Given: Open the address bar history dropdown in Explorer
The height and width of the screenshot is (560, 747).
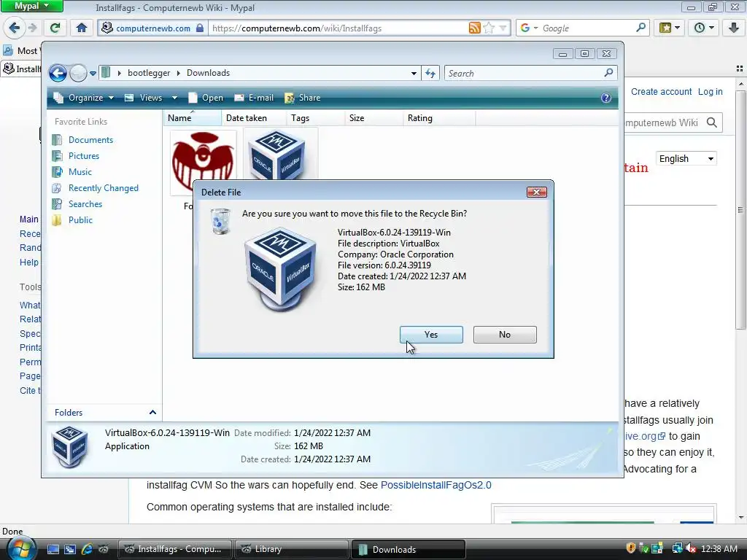Looking at the screenshot, I should [x=414, y=74].
